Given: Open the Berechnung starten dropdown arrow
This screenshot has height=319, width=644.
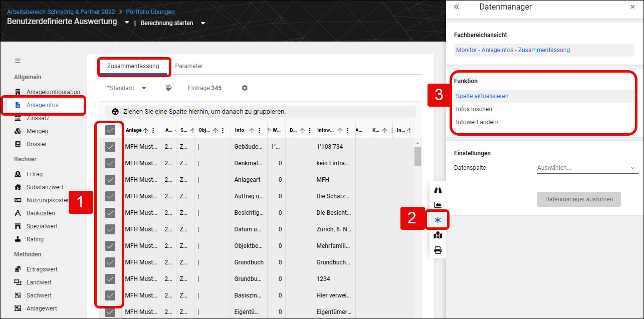Looking at the screenshot, I should point(203,23).
